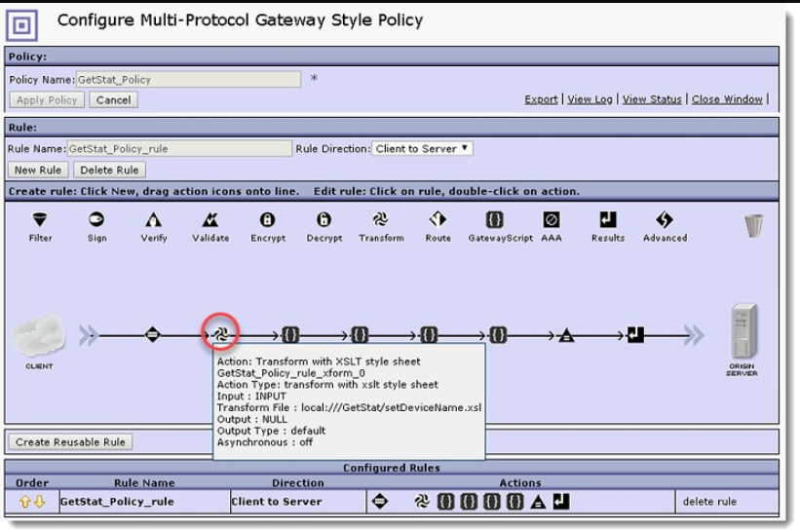Click the match diamond on rule line
Viewport: 800px width, 532px height.
coord(153,335)
